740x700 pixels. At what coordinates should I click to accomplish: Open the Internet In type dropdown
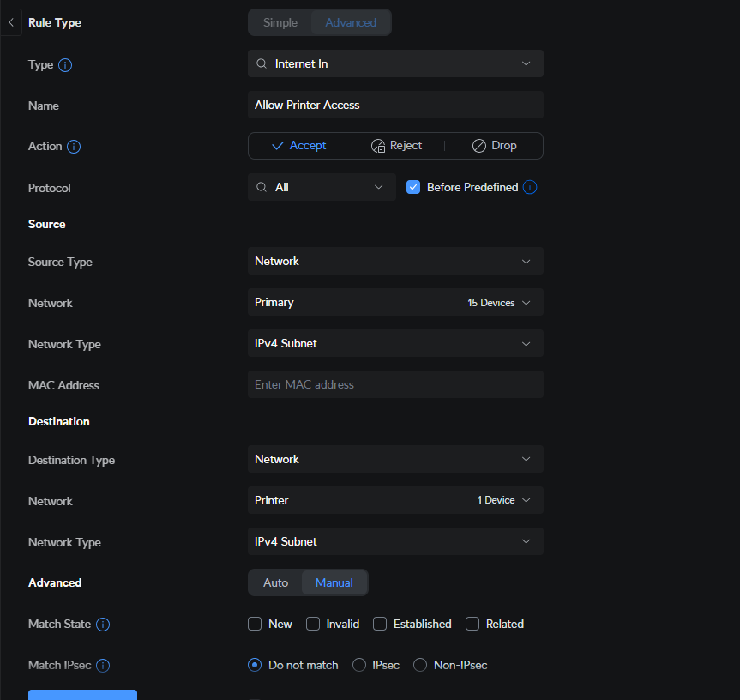[395, 63]
